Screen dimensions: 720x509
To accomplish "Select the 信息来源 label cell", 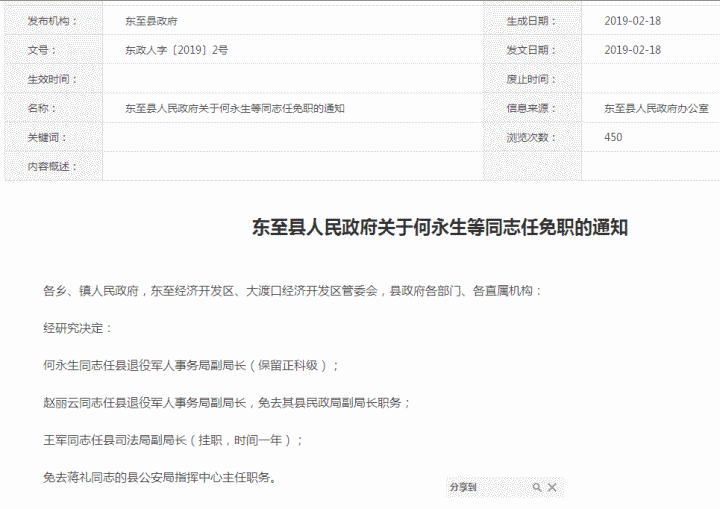I will coord(532,108).
